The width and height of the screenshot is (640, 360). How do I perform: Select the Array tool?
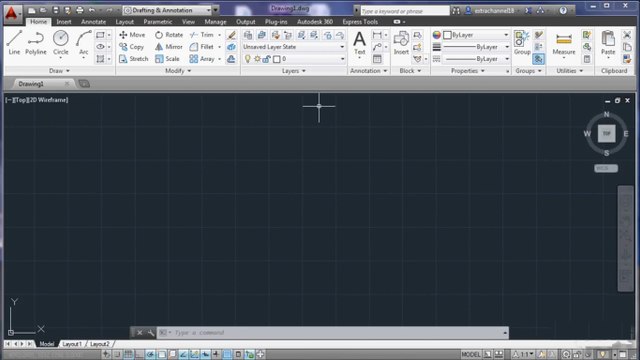click(202, 59)
